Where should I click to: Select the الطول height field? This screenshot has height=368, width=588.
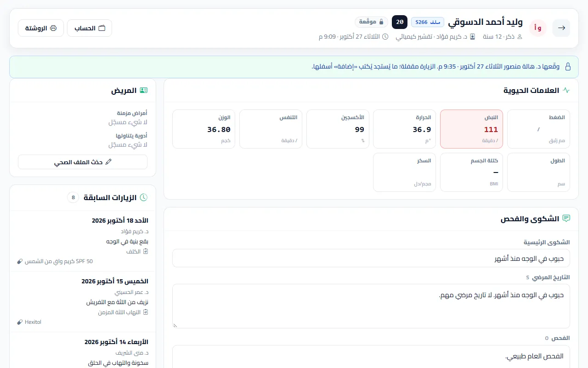click(538, 172)
